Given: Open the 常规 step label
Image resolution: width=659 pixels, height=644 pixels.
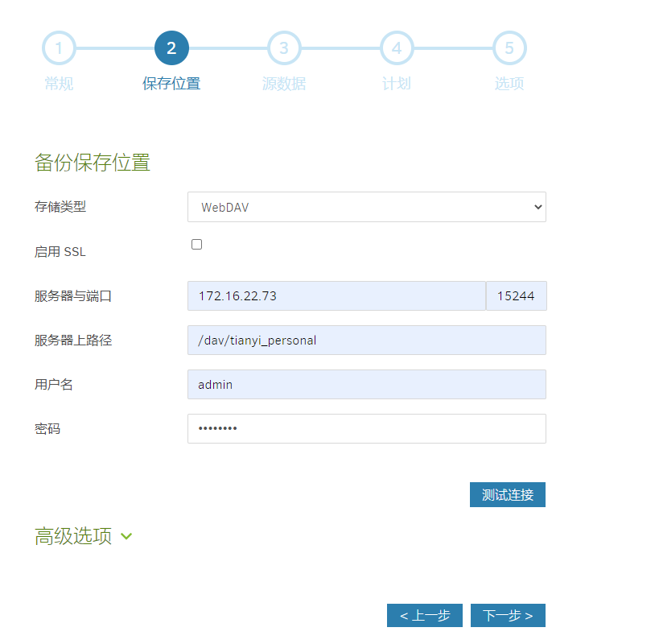Looking at the screenshot, I should [x=59, y=84].
